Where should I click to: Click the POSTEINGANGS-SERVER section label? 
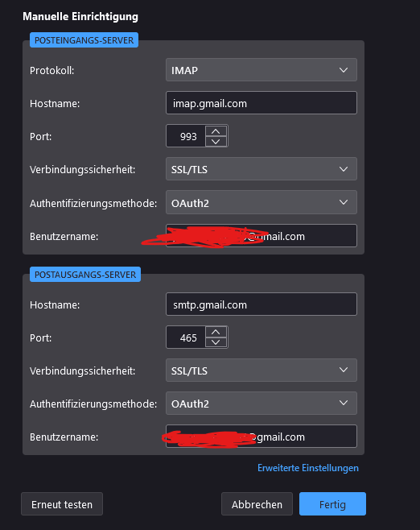click(x=84, y=40)
